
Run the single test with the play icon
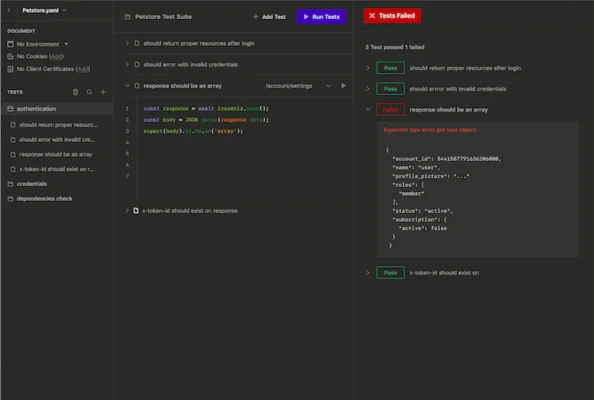click(343, 86)
